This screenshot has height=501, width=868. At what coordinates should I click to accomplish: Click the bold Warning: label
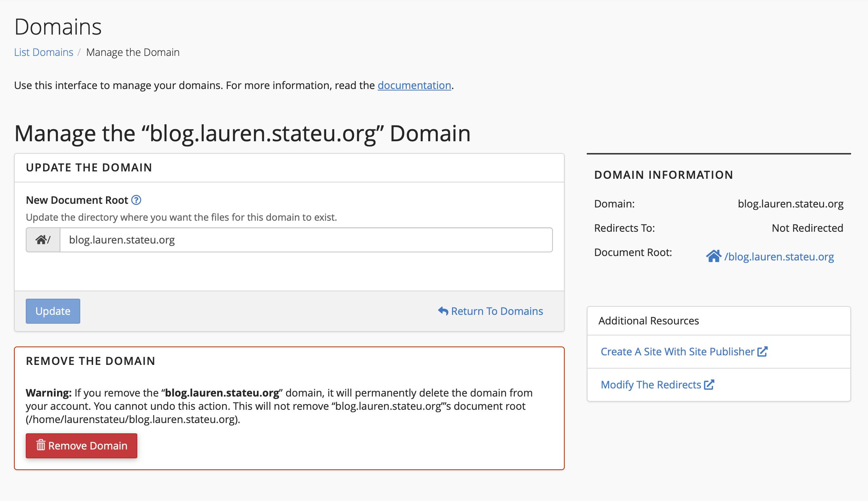point(49,393)
